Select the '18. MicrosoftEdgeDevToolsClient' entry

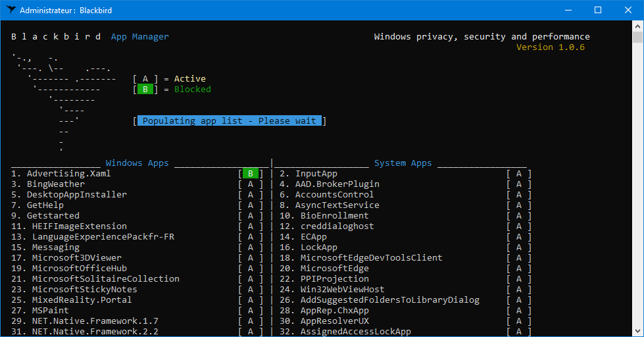[x=361, y=258]
